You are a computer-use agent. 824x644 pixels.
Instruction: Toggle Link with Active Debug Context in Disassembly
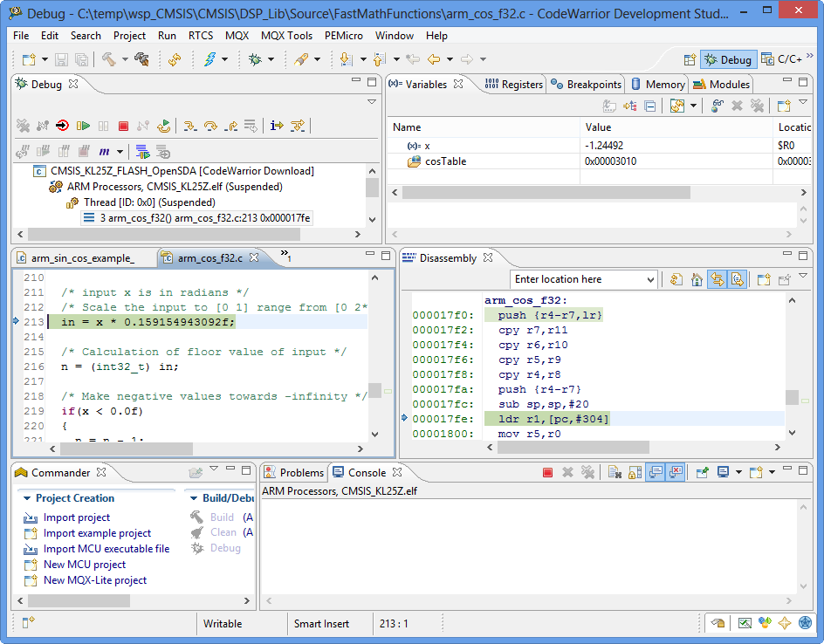(x=718, y=279)
